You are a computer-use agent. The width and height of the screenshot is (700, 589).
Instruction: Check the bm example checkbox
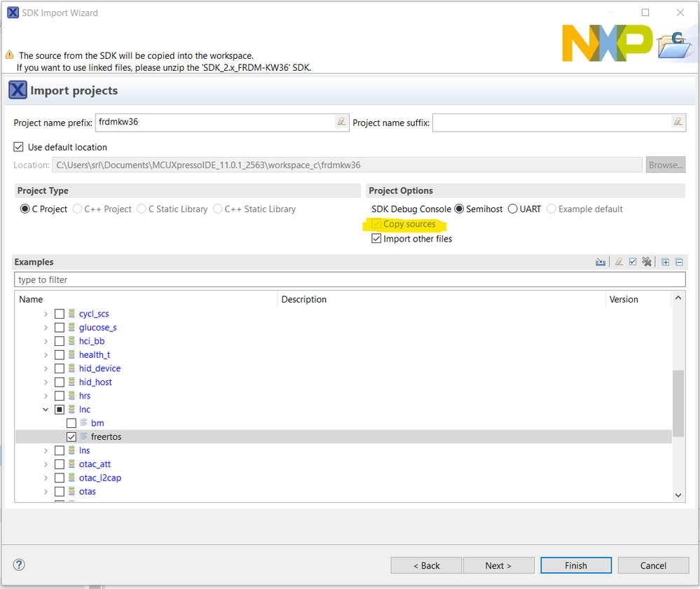71,423
